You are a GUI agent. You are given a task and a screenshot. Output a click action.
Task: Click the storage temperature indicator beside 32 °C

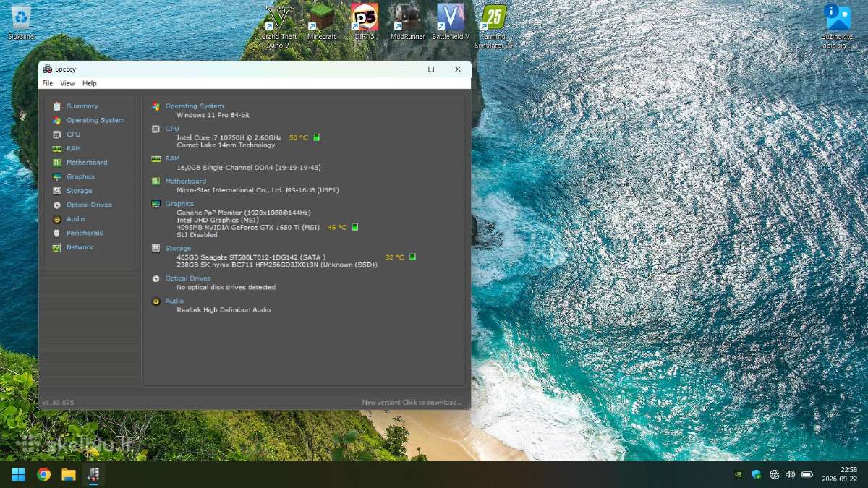(x=412, y=257)
